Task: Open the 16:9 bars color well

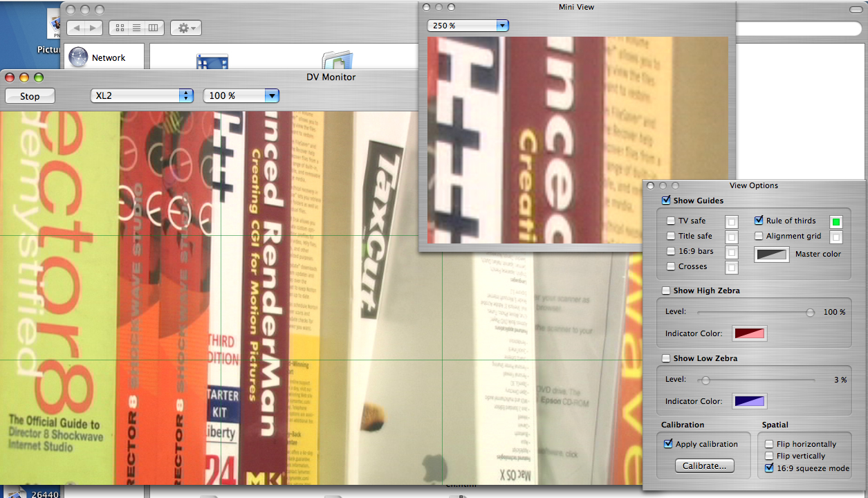Action: pos(732,252)
